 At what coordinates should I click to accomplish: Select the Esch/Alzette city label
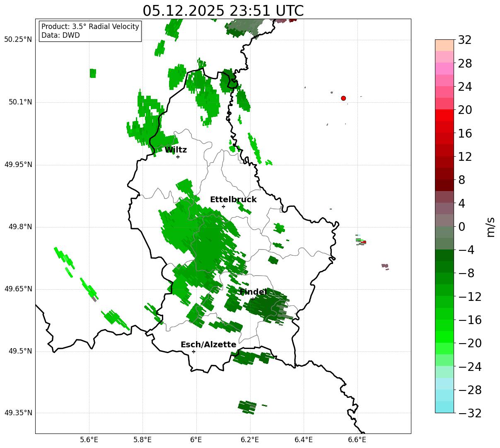pyautogui.click(x=208, y=345)
